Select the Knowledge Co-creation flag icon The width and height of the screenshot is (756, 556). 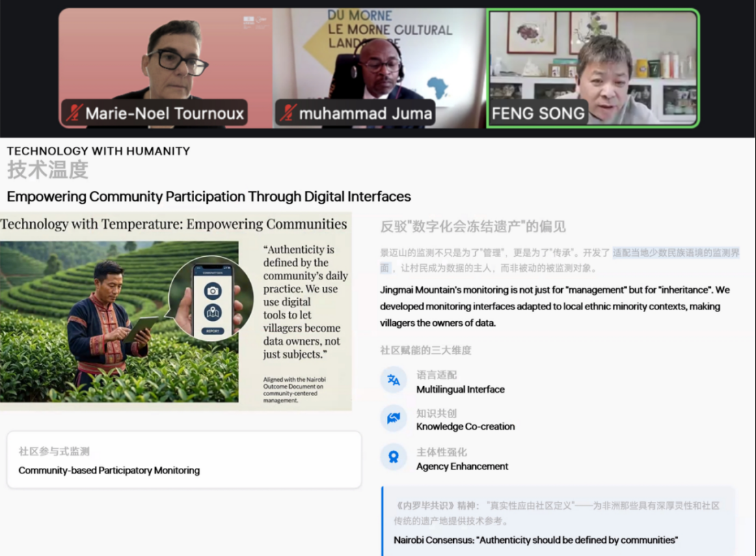[x=393, y=419]
